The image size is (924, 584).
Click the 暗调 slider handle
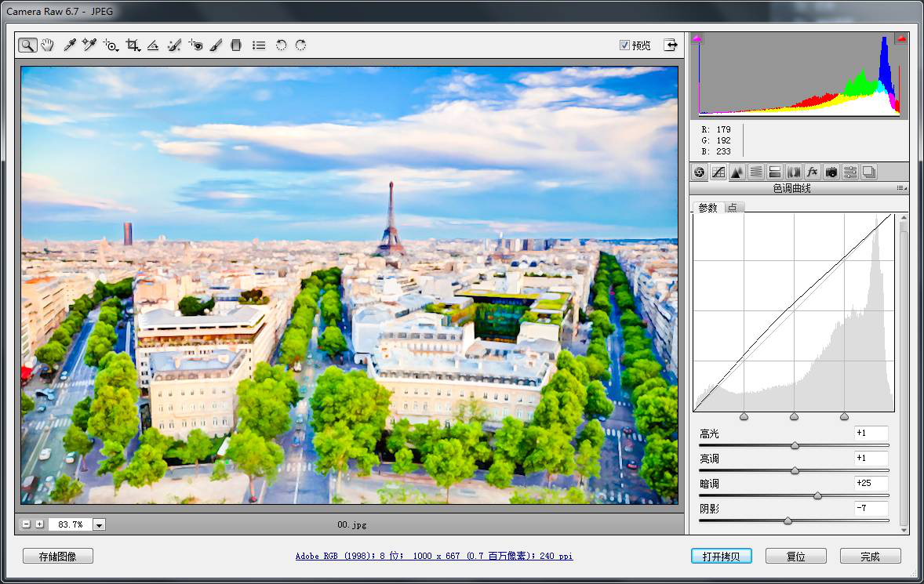817,495
